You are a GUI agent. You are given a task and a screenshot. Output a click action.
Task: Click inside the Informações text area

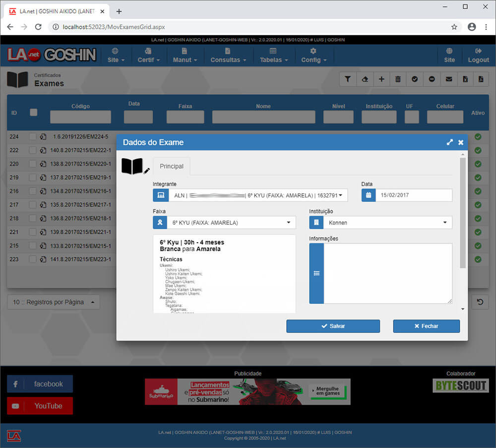pyautogui.click(x=387, y=273)
